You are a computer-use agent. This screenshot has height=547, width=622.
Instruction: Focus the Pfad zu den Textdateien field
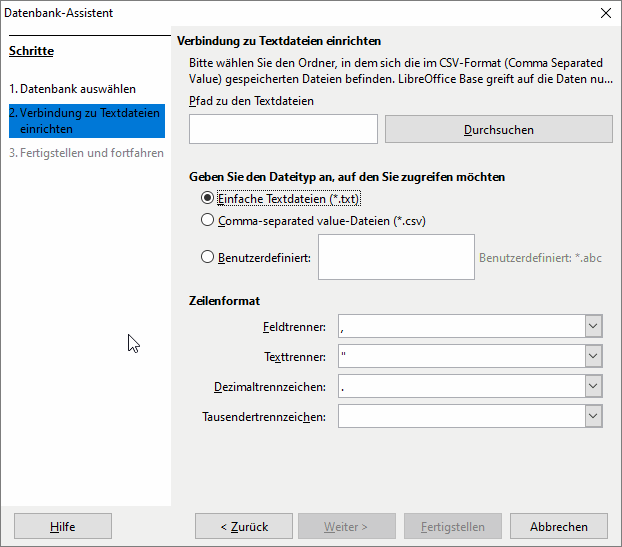(283, 129)
